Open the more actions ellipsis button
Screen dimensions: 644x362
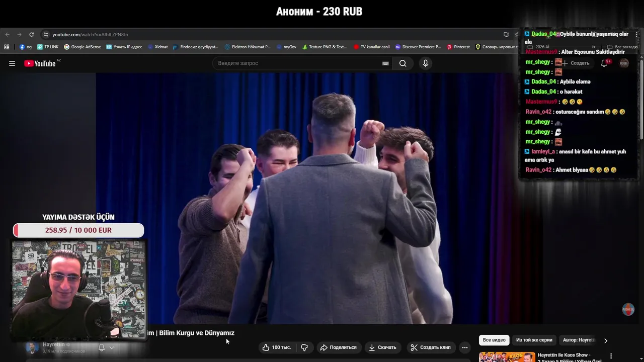(465, 347)
